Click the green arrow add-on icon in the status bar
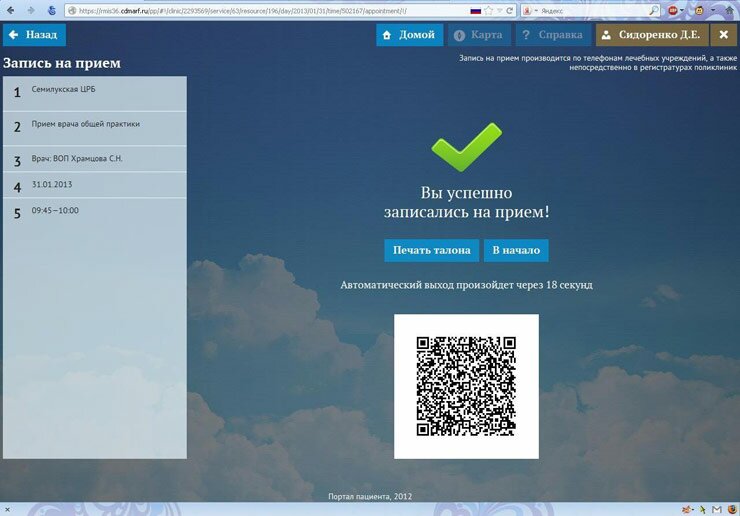 click(x=702, y=509)
